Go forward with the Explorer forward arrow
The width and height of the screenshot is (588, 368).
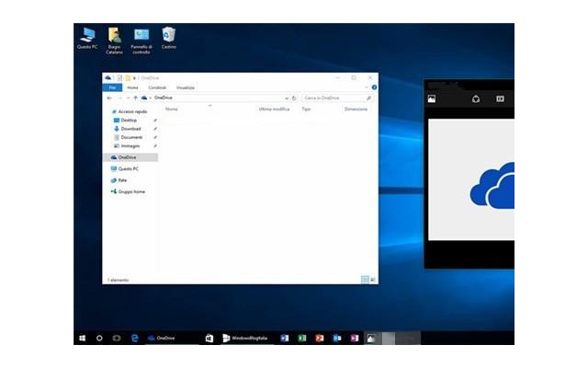[119, 98]
